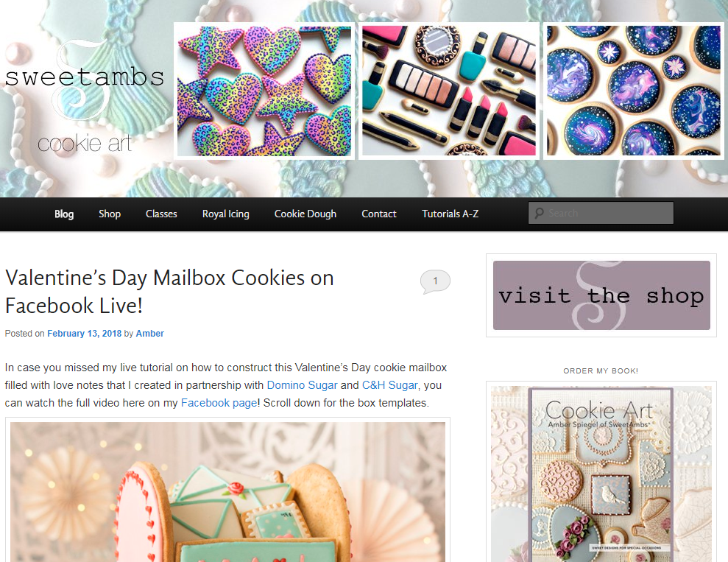Open the galaxy cookies thumbnail
728x562 pixels.
[x=633, y=91]
